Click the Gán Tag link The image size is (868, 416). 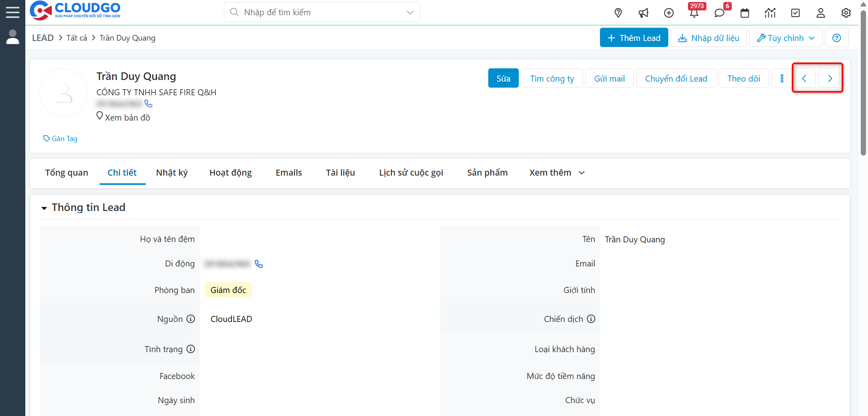point(60,139)
